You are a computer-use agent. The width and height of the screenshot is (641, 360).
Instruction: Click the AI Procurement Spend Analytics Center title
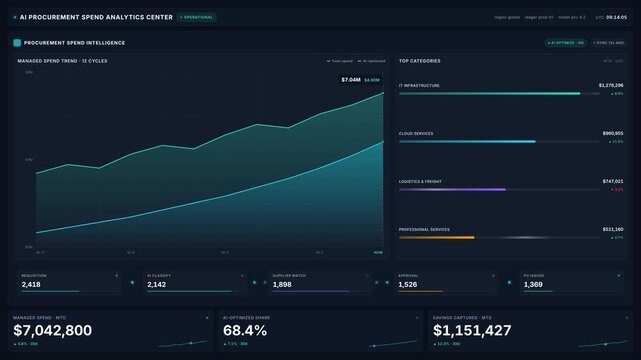tap(96, 17)
